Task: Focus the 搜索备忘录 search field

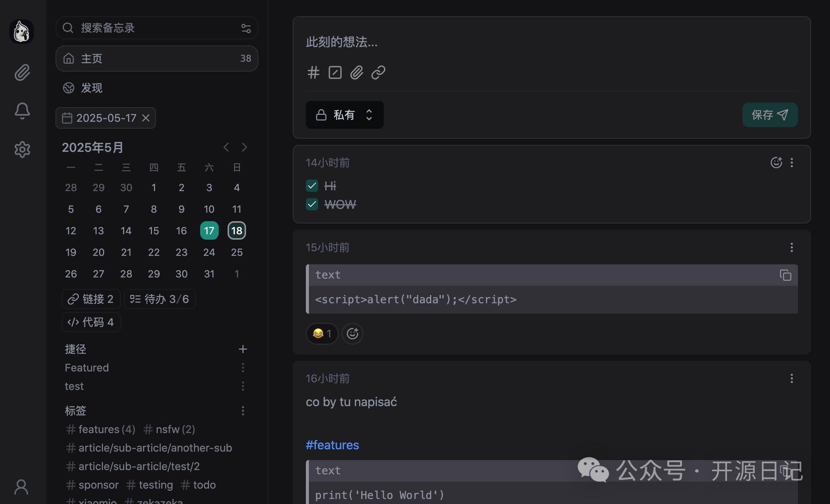Action: coord(154,28)
